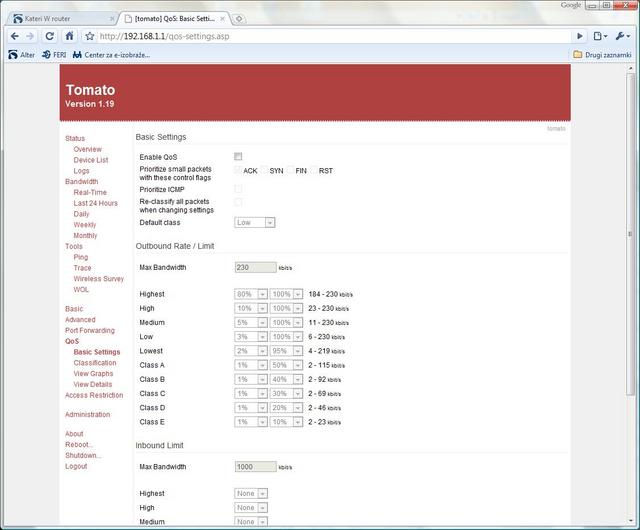Click inbound Max Bandwidth field 1000

pos(256,467)
